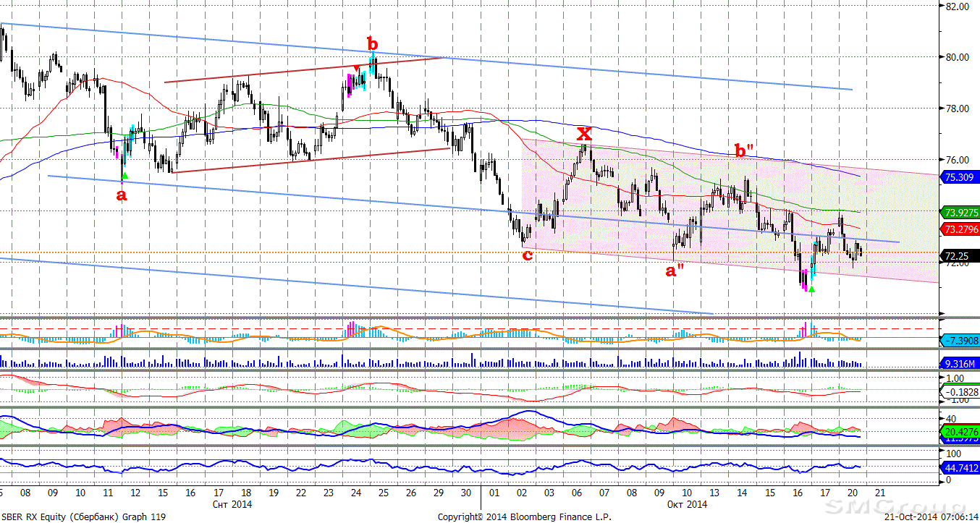Viewport: 980px width, 523px height.
Task: Click the 44.7412 oscillator value label
Action: point(959,468)
